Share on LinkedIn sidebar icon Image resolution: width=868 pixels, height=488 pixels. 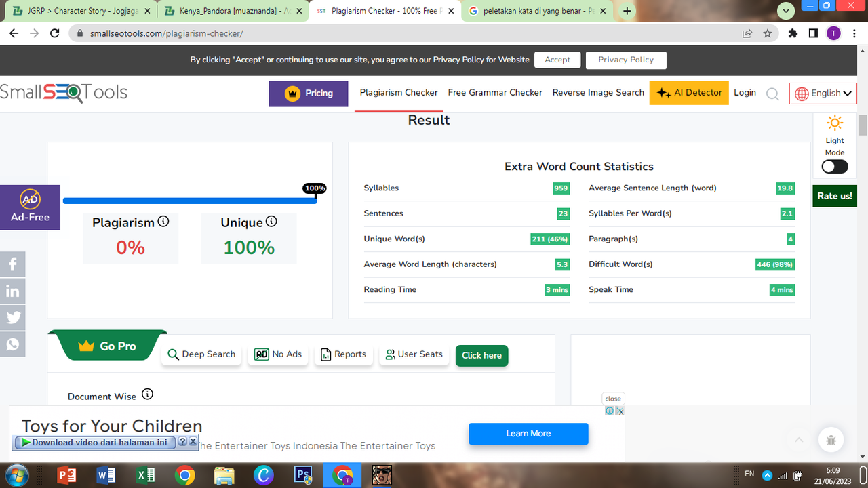tap(13, 291)
